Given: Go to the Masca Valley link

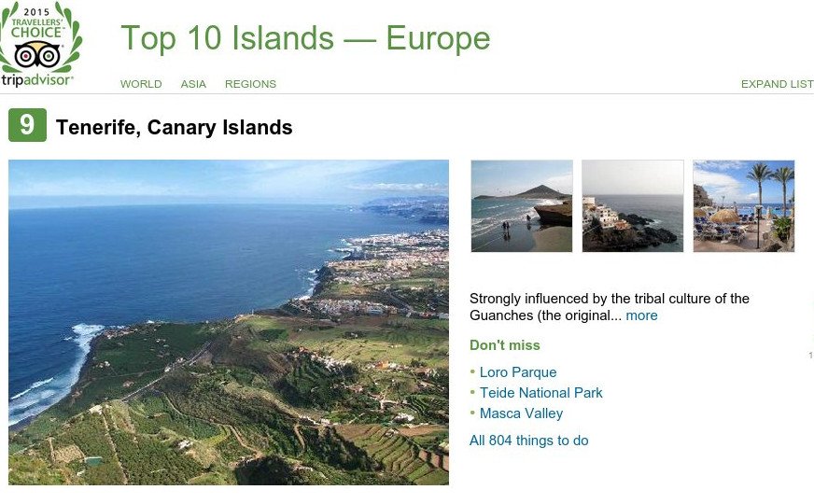Looking at the screenshot, I should (x=522, y=413).
